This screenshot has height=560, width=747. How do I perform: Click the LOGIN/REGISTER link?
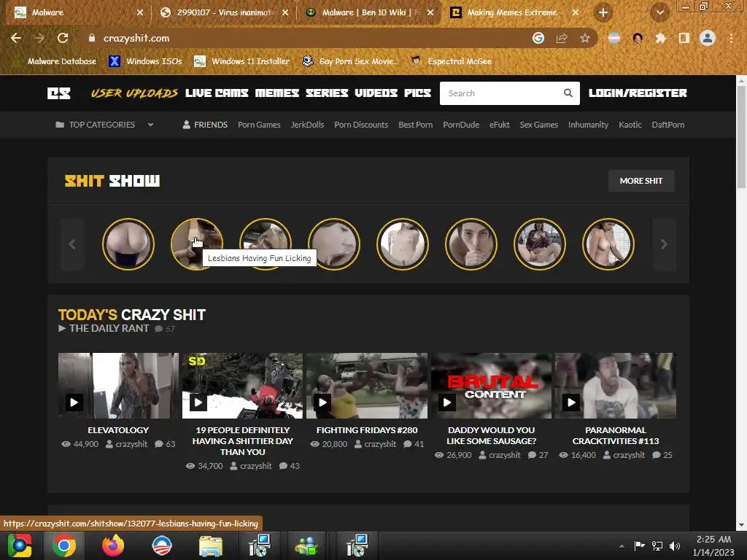[x=638, y=93]
